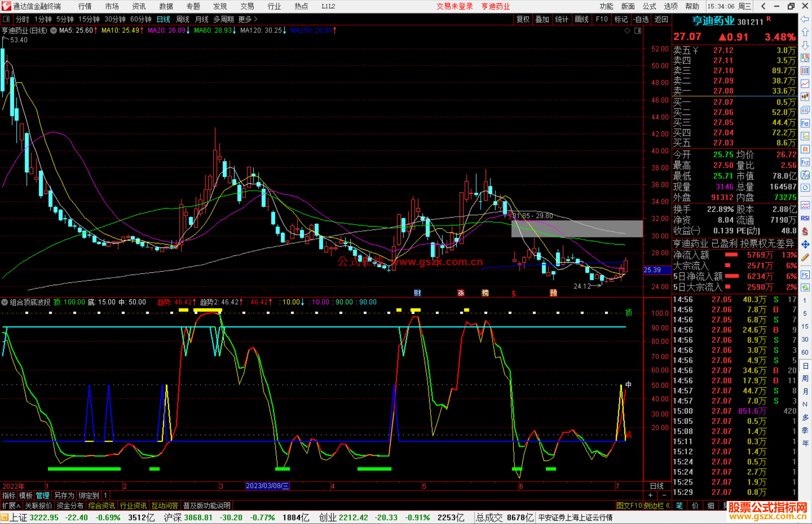
Task: Select the pencil drawing tool icon
Action: pyautogui.click(x=805, y=258)
